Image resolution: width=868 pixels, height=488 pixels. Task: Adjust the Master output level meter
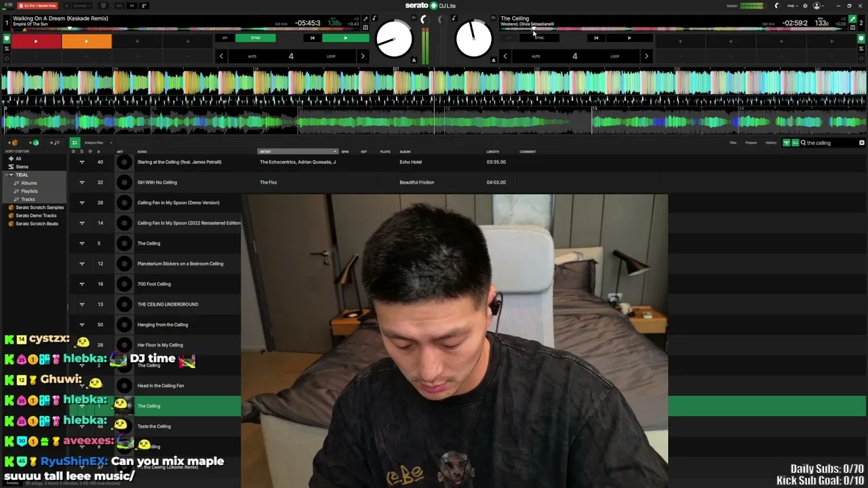(752, 5)
